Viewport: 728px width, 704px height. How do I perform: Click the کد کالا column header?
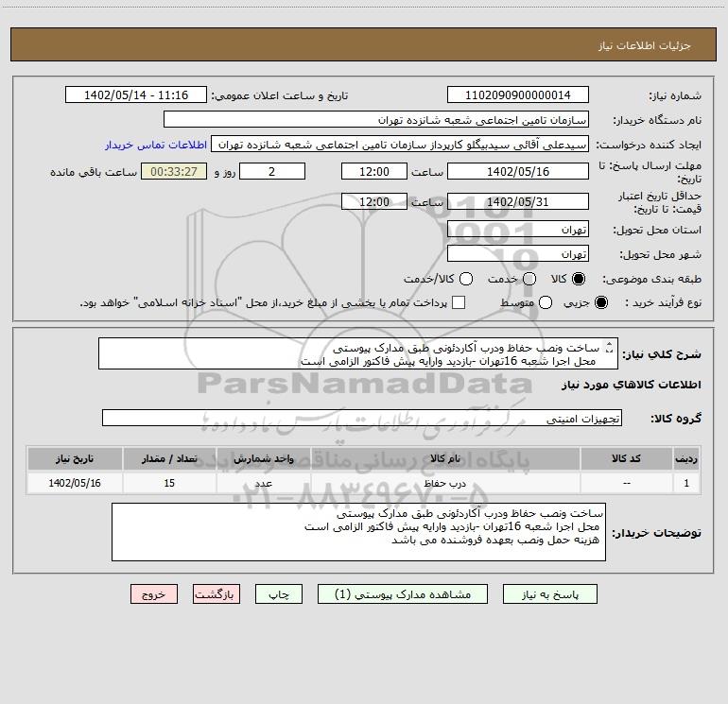pos(626,459)
